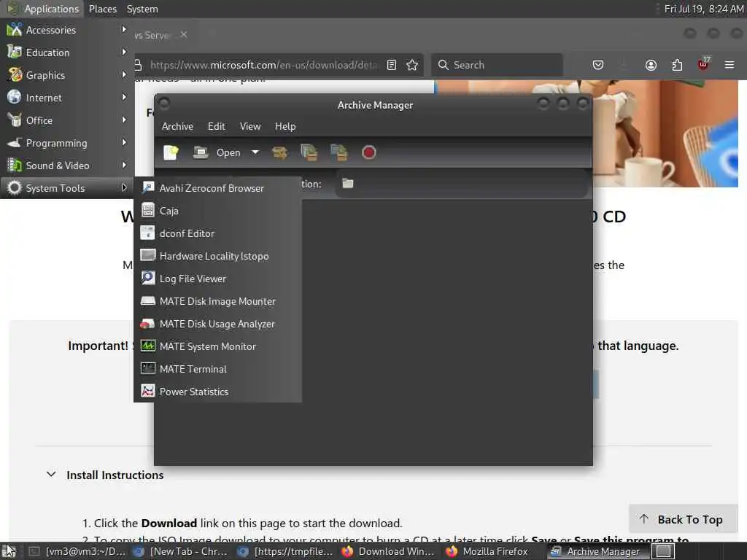Expand the Accessories submenu
This screenshot has width=747, height=560.
click(x=66, y=29)
